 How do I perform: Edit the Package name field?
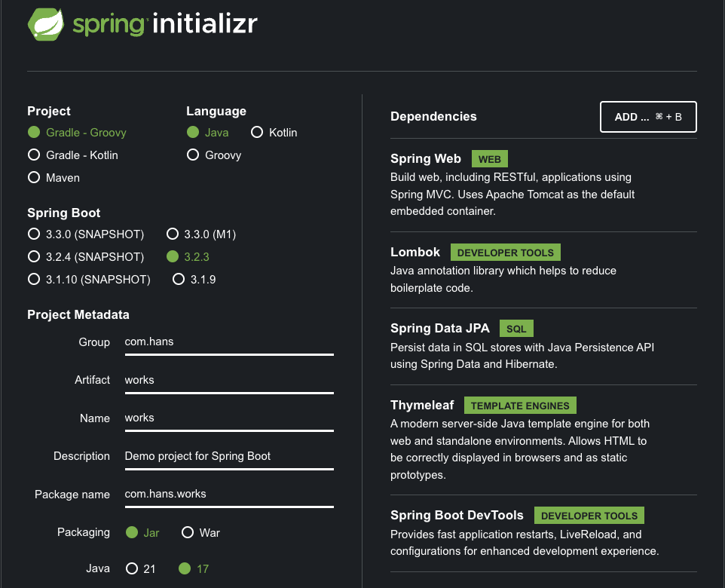[x=229, y=495]
